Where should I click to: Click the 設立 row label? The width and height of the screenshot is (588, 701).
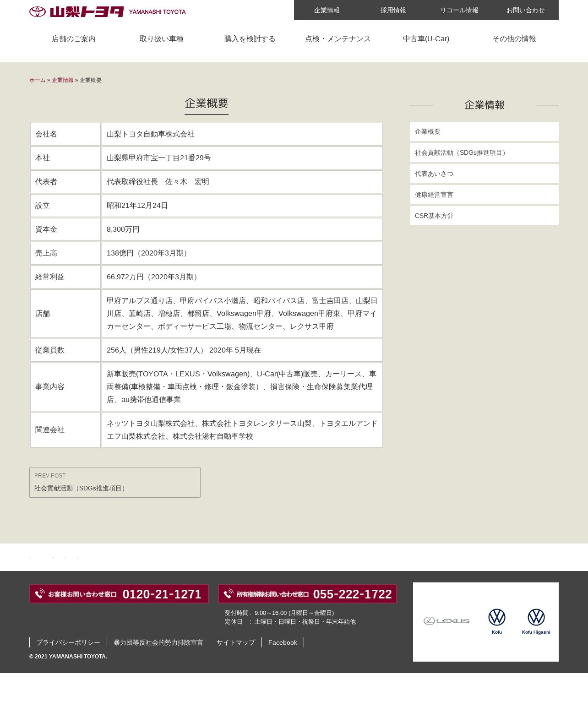pos(65,206)
